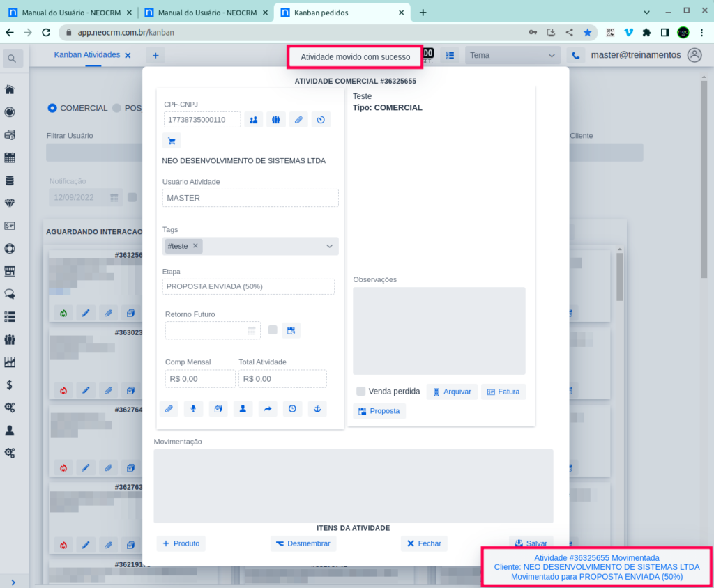Screen dimensions: 714x588
Task: Click the Observações text area
Action: [x=439, y=331]
